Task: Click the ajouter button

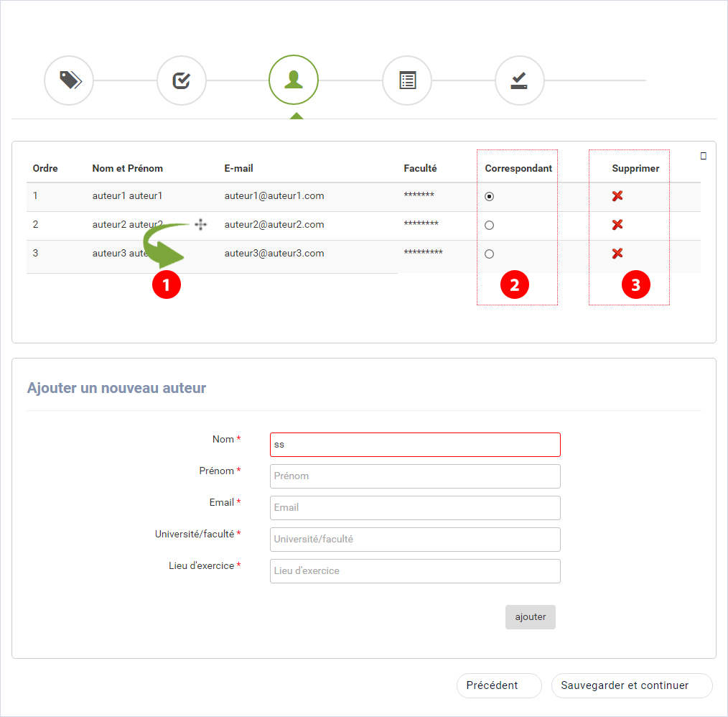Action: [x=531, y=617]
